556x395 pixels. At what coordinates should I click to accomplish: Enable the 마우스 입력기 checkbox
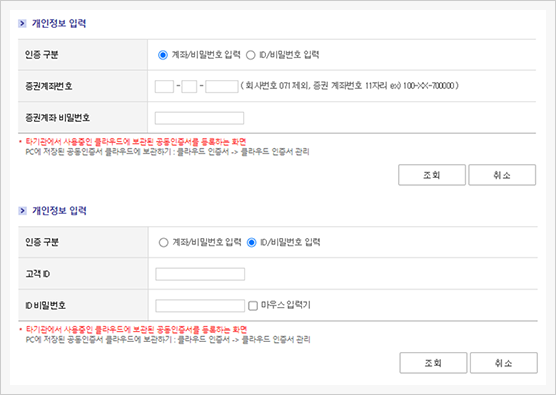pos(253,306)
